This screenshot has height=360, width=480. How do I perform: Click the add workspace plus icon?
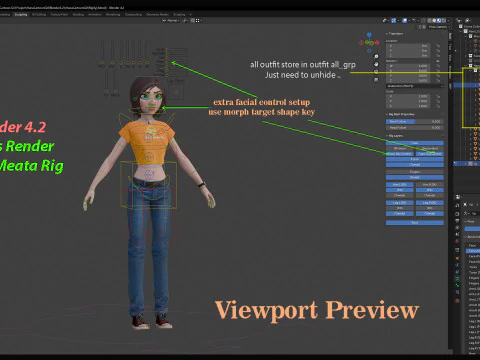click(x=191, y=14)
